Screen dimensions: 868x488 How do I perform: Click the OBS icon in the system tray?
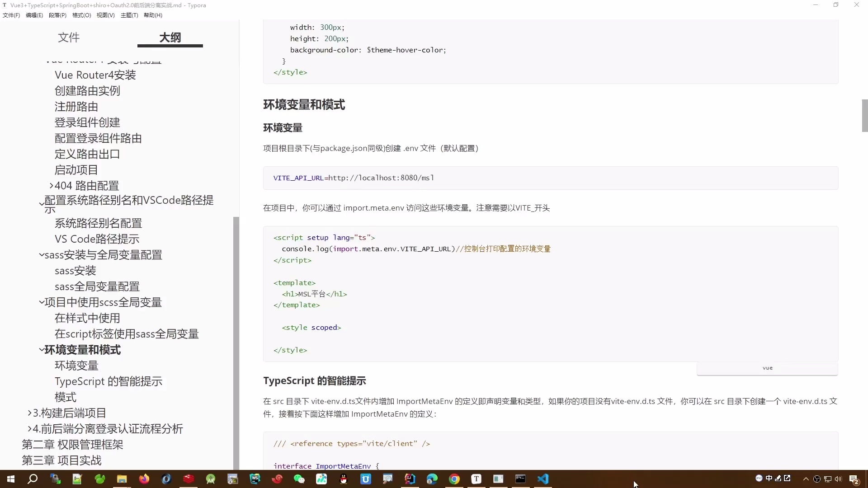[x=817, y=479]
